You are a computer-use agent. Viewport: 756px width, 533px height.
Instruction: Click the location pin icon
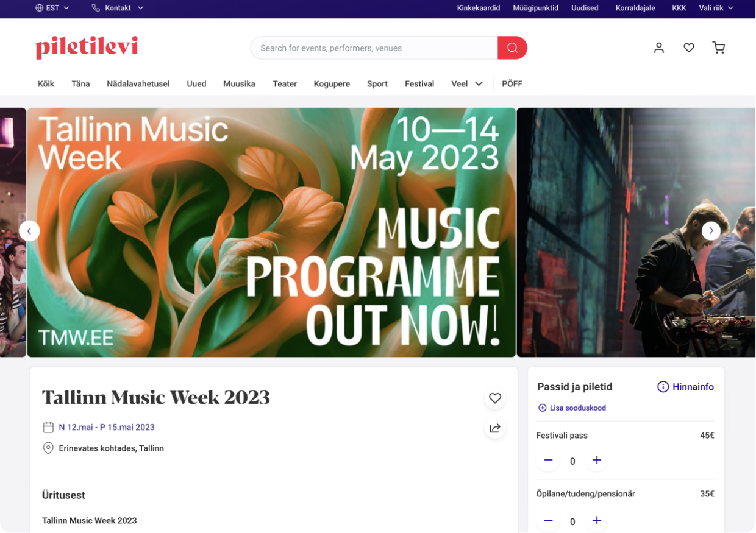click(48, 448)
